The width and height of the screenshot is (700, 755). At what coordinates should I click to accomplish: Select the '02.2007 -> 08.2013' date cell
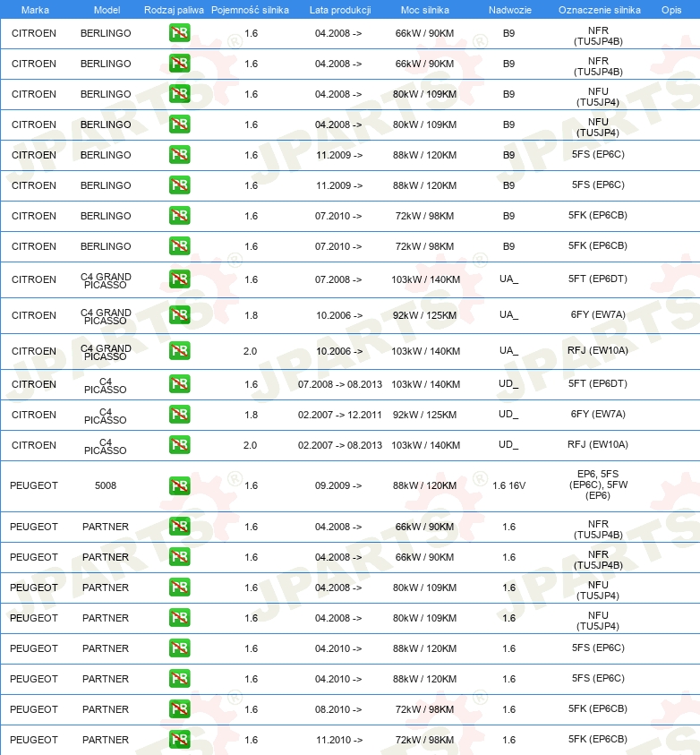[339, 445]
